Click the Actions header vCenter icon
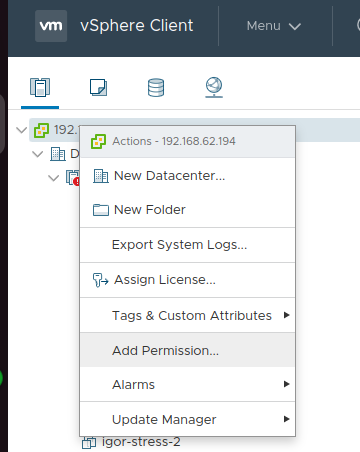Viewport: 360px width, 452px height. coord(98,141)
